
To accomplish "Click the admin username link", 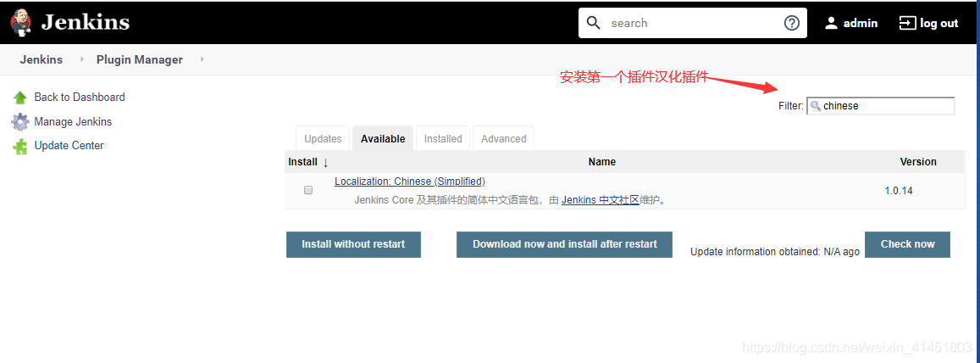I will 861,23.
